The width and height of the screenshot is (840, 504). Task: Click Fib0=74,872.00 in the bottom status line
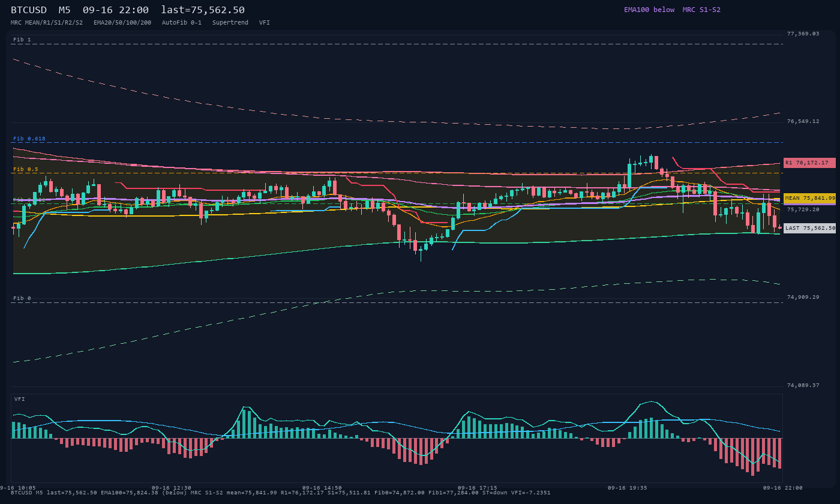pyautogui.click(x=400, y=493)
